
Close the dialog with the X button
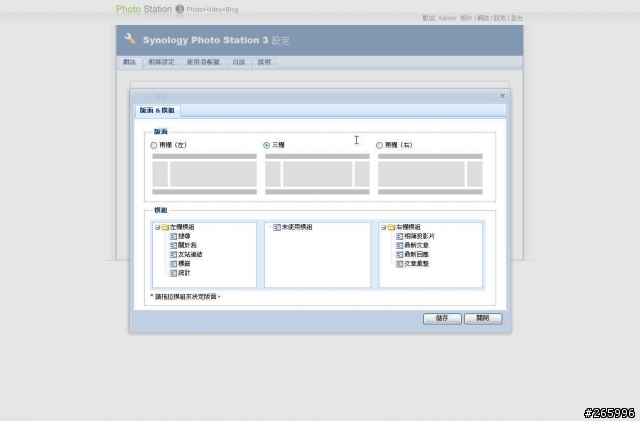point(502,96)
